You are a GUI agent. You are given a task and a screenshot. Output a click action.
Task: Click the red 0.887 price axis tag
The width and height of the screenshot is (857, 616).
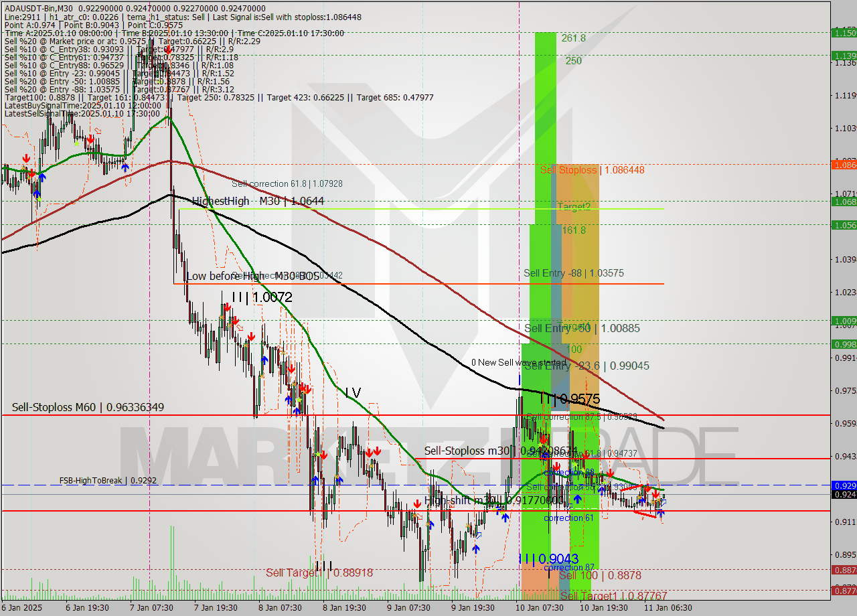[844, 569]
